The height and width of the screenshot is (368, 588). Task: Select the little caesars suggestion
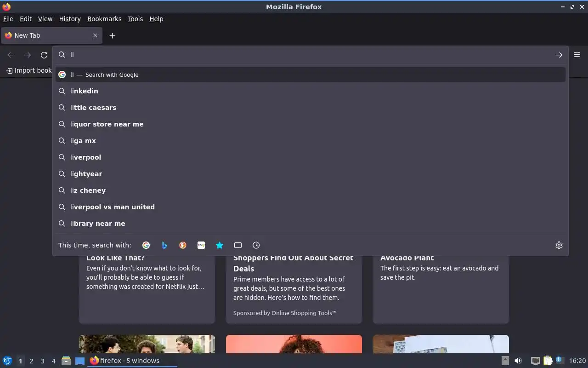pyautogui.click(x=311, y=108)
